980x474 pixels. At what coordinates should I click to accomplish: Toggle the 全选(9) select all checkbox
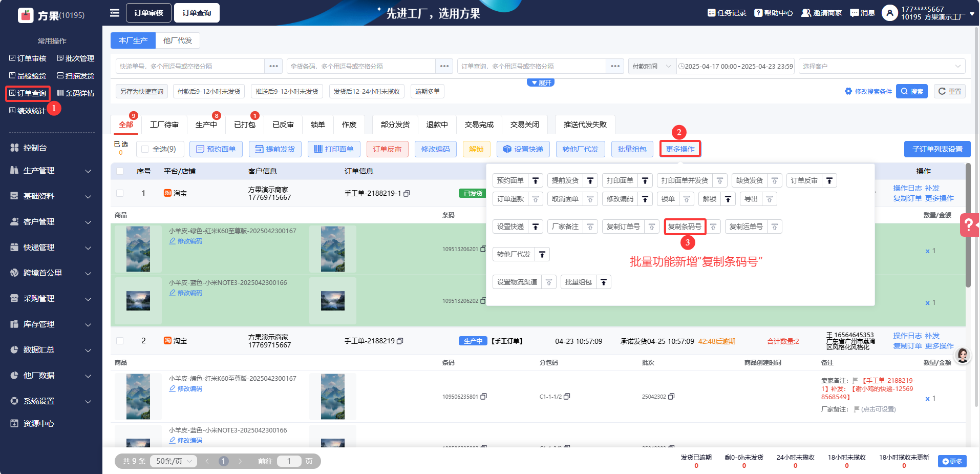tap(145, 149)
